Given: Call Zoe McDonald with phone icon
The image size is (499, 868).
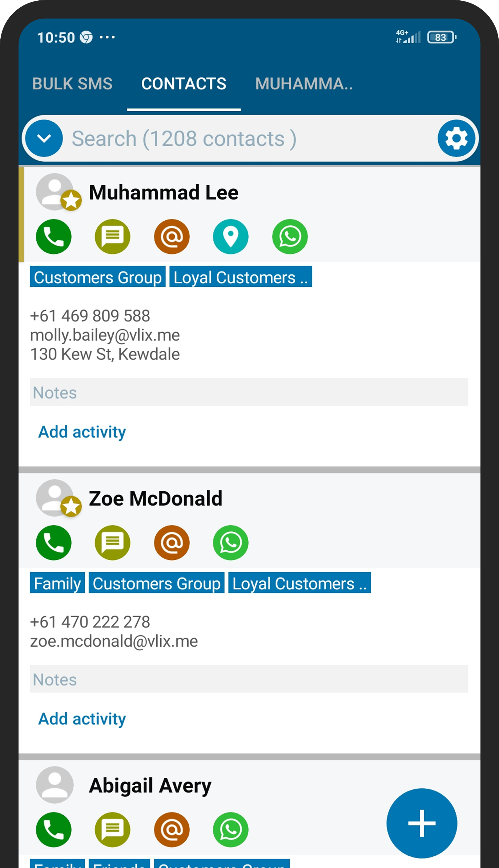Looking at the screenshot, I should [53, 543].
